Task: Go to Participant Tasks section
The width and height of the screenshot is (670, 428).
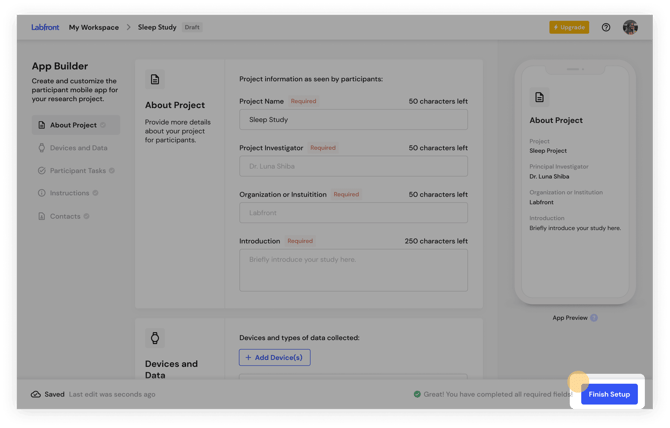Action: [x=78, y=171]
